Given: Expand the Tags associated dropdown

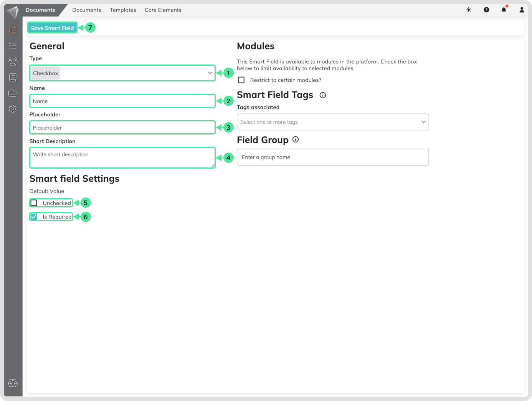Looking at the screenshot, I should pyautogui.click(x=332, y=122).
